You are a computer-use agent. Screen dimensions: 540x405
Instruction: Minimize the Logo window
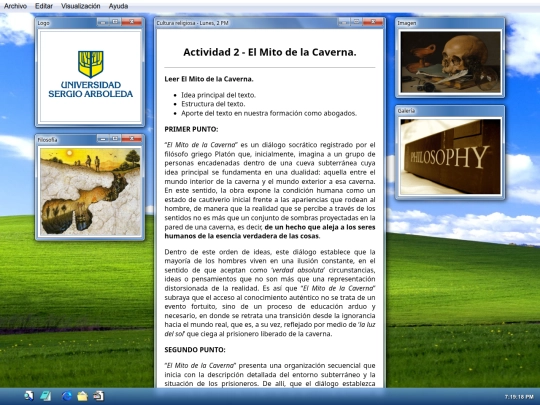pyautogui.click(x=103, y=22)
